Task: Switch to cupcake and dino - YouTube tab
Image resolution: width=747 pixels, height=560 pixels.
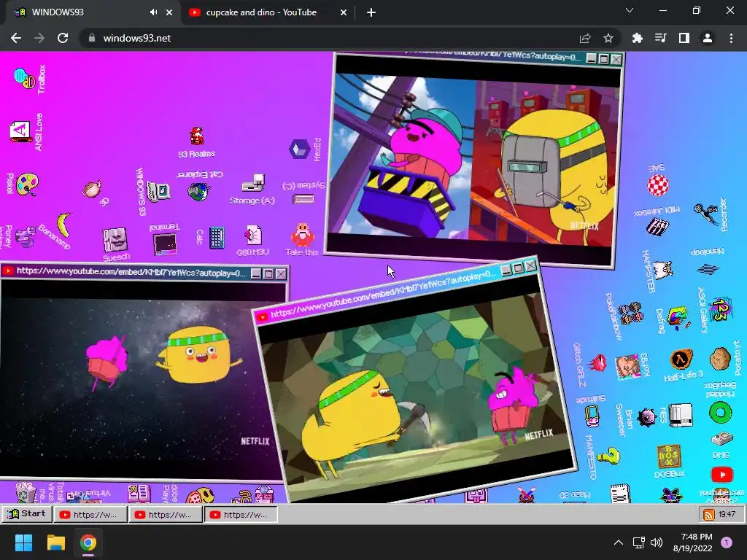Action: click(268, 12)
